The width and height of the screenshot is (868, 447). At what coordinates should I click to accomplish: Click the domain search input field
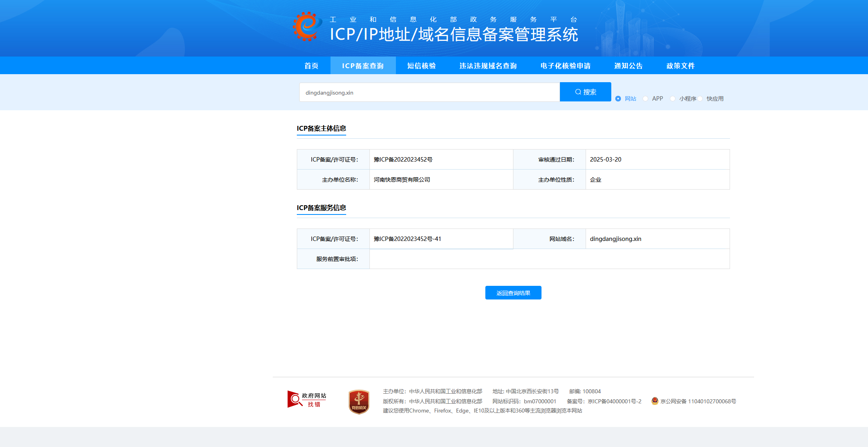[x=429, y=93]
